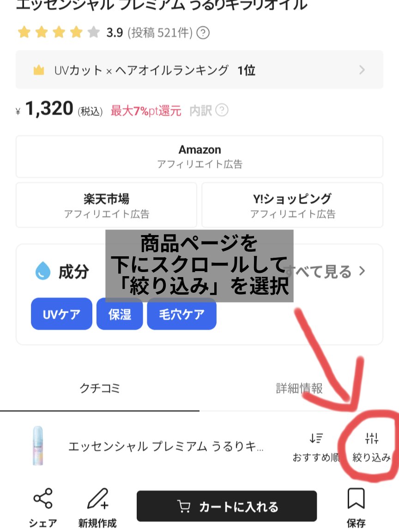
Task: Tap the water drop ingredients icon
Action: click(x=43, y=271)
